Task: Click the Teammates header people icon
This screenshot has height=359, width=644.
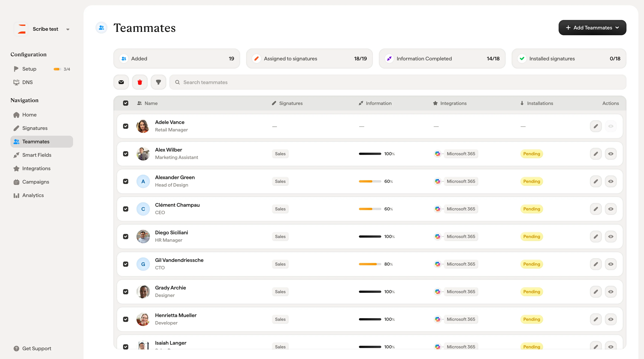Action: tap(101, 28)
